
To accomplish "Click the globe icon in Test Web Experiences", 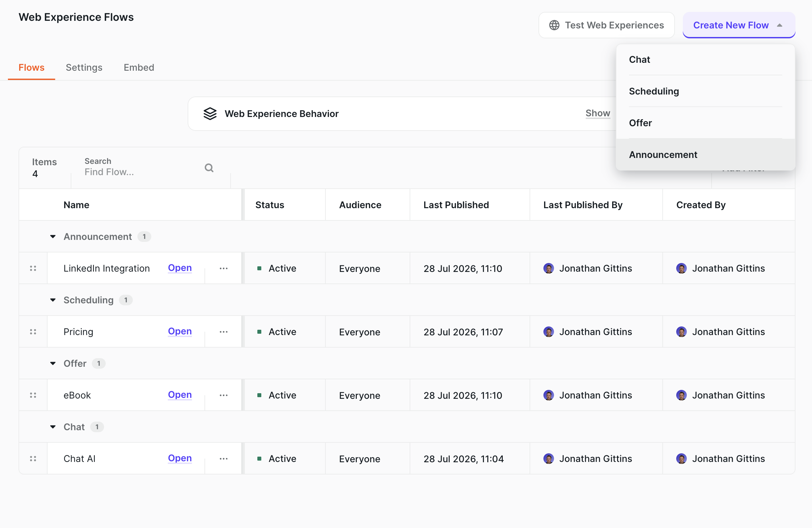I will coord(554,25).
